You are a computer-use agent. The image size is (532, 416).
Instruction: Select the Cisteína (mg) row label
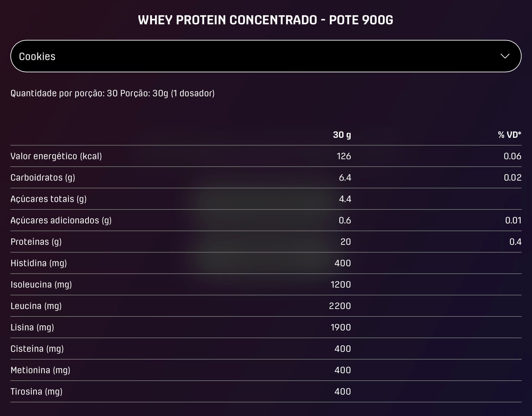tap(37, 349)
